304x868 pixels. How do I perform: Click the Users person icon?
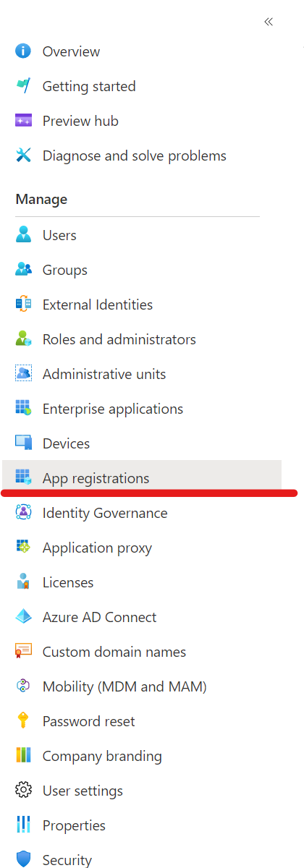[x=23, y=235]
